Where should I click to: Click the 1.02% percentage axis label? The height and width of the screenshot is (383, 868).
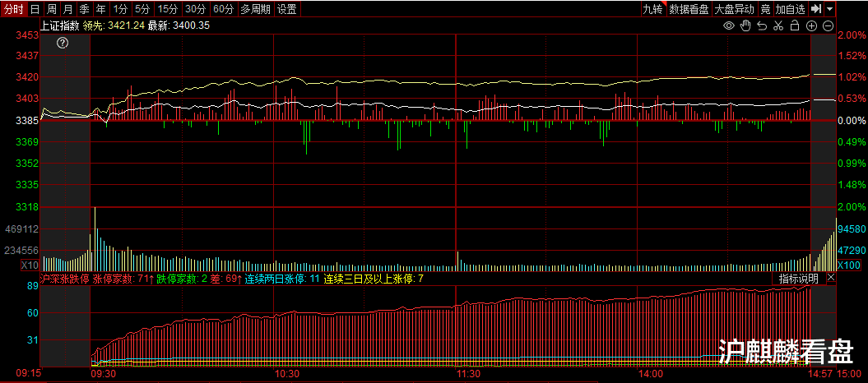click(x=852, y=77)
